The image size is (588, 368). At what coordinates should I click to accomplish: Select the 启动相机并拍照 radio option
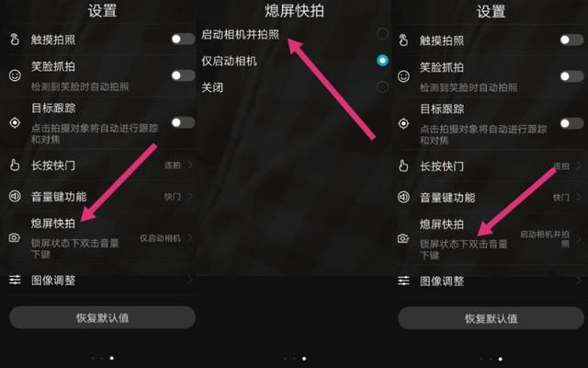382,34
